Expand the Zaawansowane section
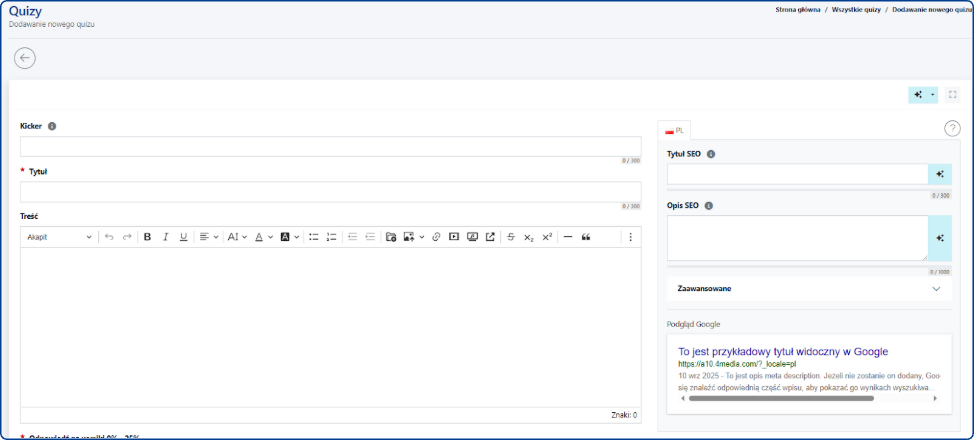The height and width of the screenshot is (440, 974). click(x=809, y=289)
